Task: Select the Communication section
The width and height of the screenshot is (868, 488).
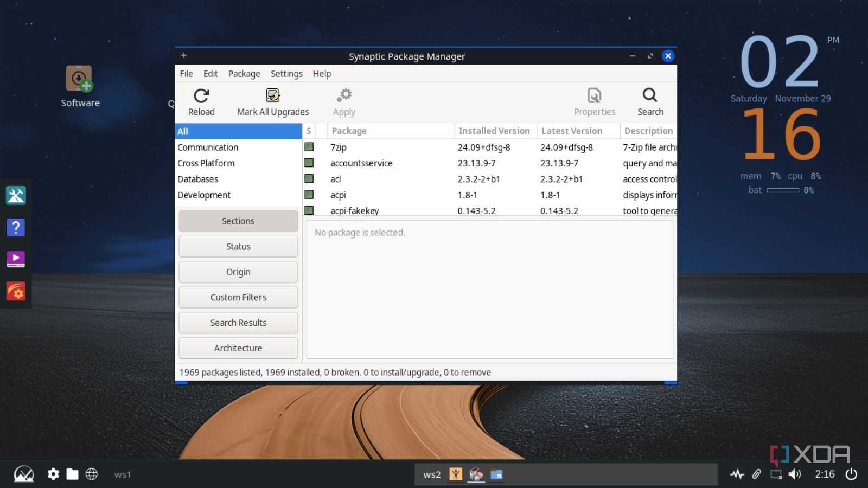Action: (x=238, y=147)
